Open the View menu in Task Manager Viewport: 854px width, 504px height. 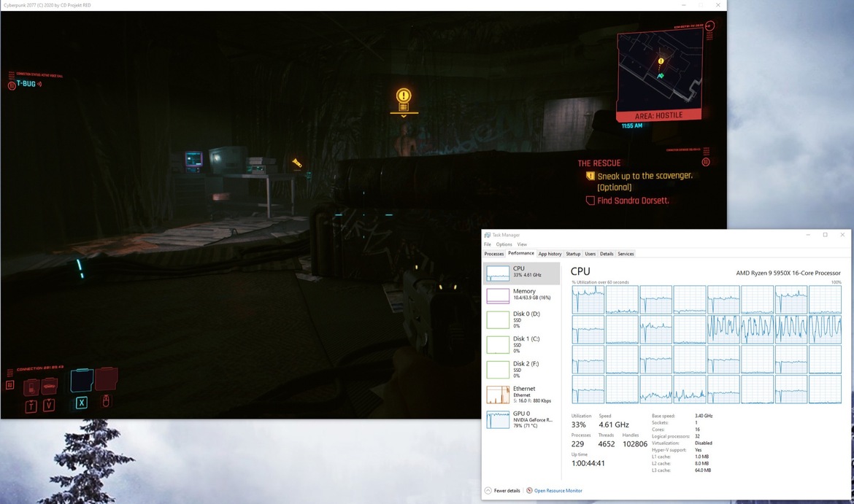[522, 244]
